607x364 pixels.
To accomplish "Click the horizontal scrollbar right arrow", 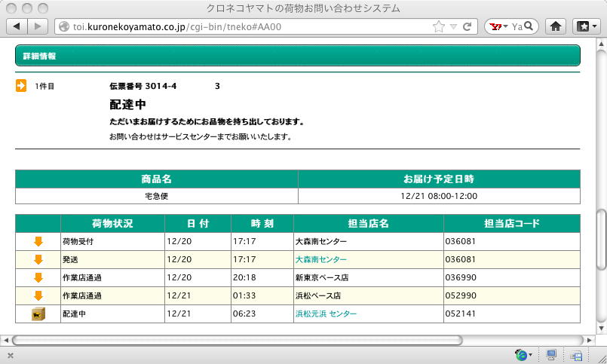I will (x=590, y=340).
